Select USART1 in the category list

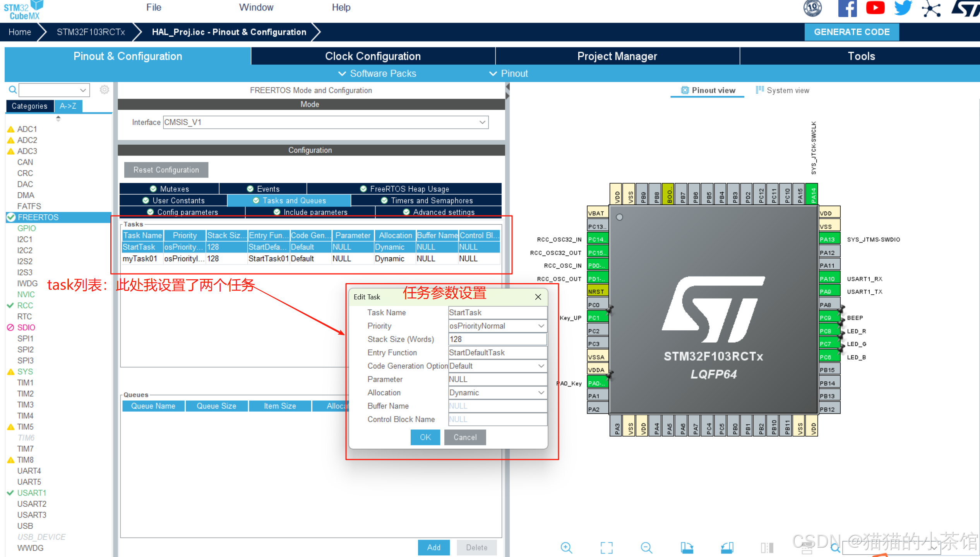click(x=32, y=493)
